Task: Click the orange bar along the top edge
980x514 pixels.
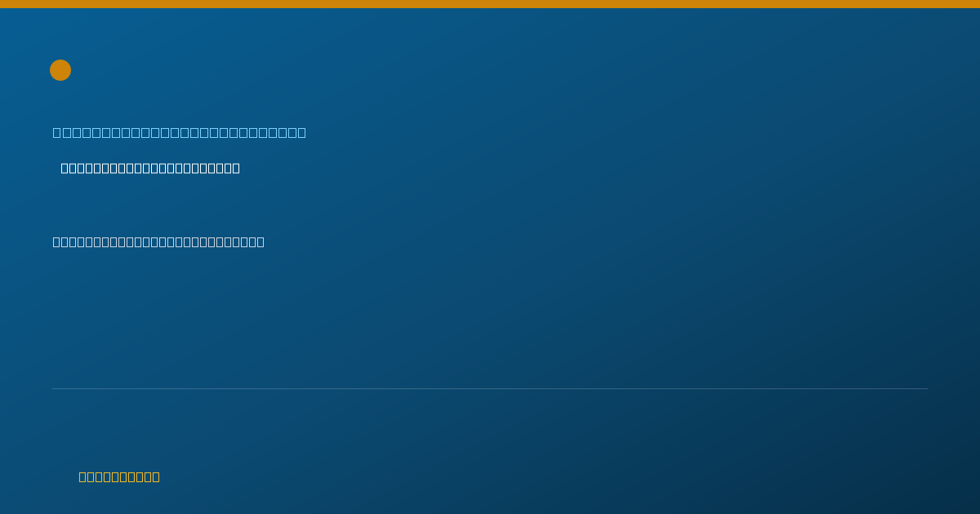Action: click(490, 4)
